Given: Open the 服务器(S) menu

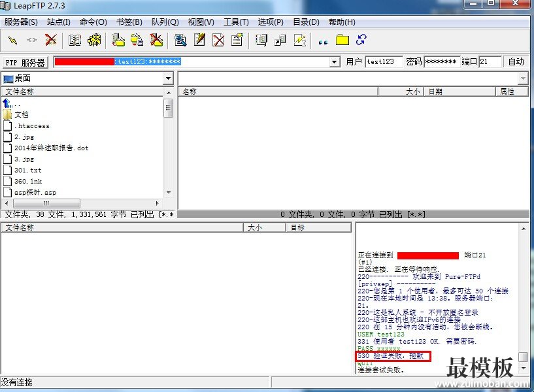Looking at the screenshot, I should click(x=21, y=22).
